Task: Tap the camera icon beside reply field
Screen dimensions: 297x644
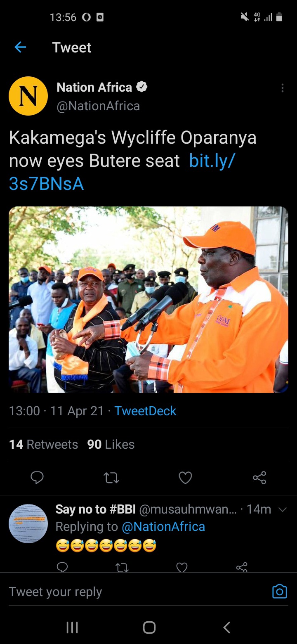Action: tap(280, 592)
